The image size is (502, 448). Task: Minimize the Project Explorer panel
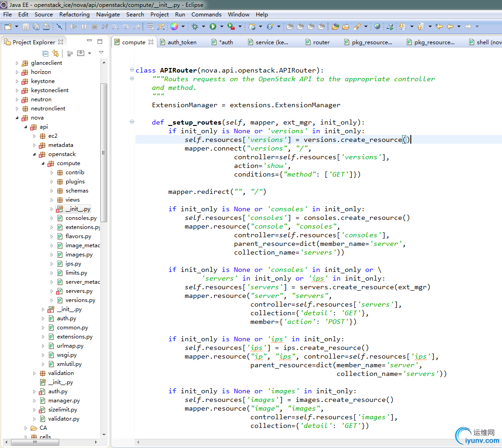[x=89, y=41]
